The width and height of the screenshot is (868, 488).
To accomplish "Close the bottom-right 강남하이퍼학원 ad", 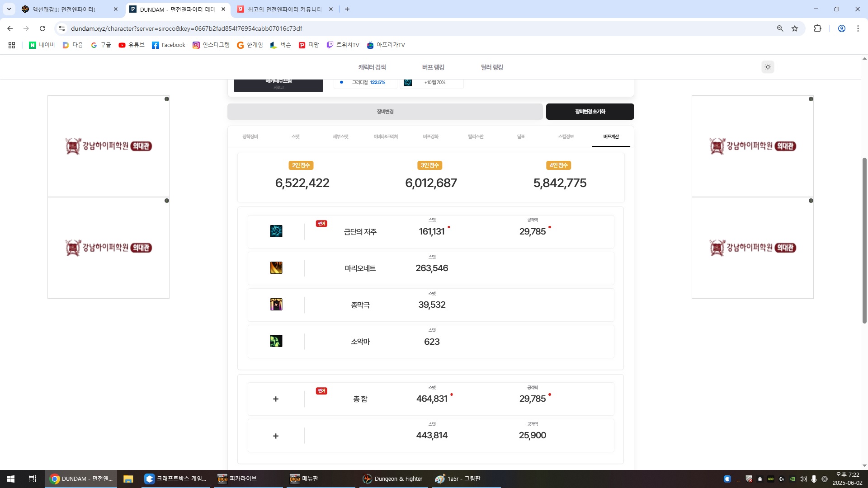I will 811,201.
